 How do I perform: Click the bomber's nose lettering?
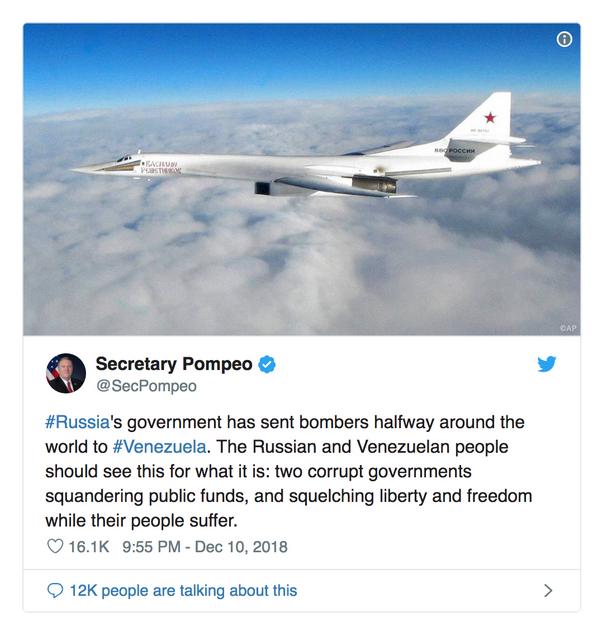tap(160, 167)
